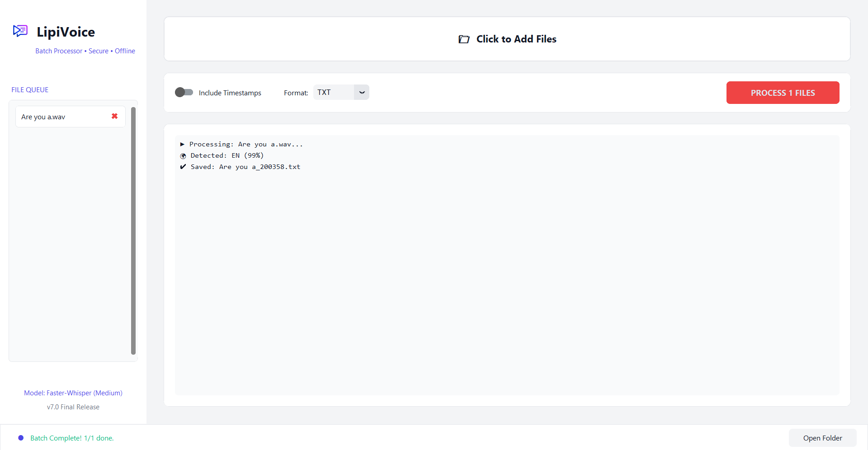Click the LipiVoice logo icon
The height and width of the screenshot is (450, 868).
click(20, 31)
